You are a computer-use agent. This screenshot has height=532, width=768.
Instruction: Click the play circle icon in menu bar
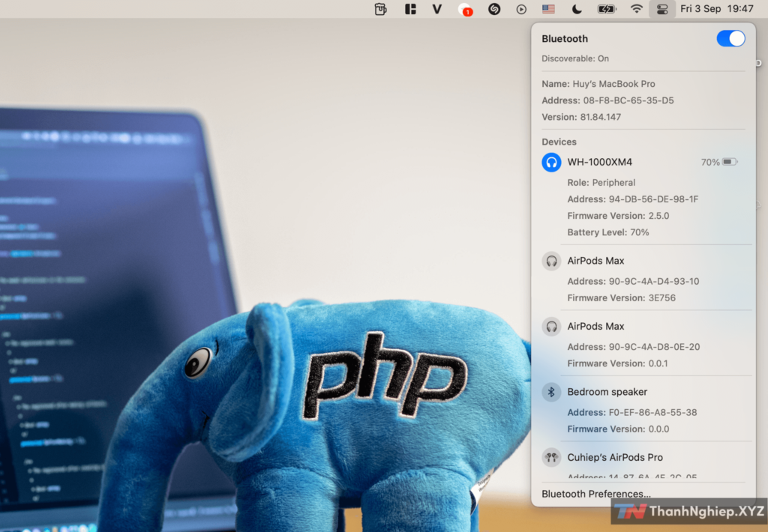(x=521, y=9)
